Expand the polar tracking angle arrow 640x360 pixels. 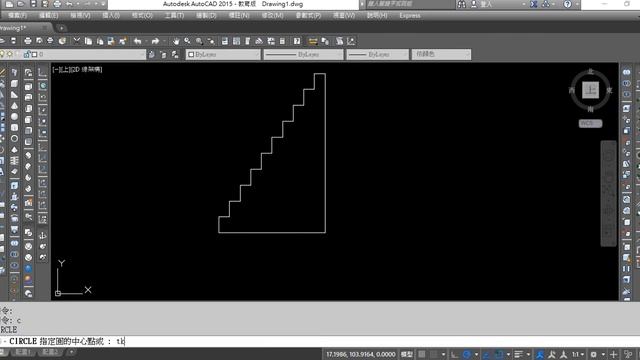pos(476,354)
